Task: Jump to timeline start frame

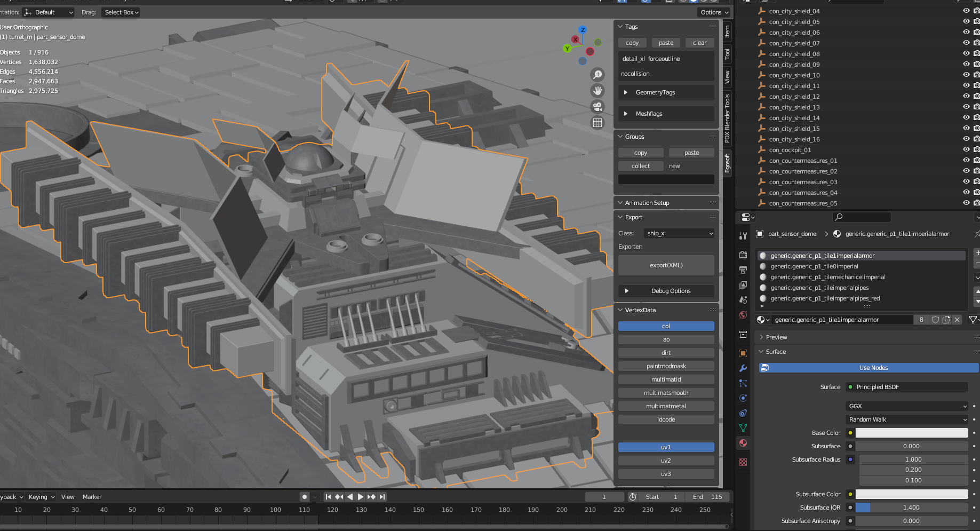Action: (x=328, y=497)
